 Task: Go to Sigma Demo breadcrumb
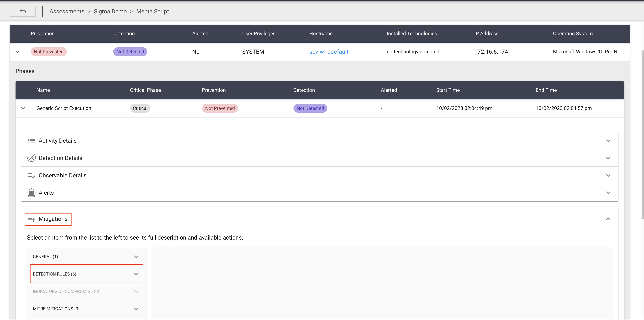[x=110, y=11]
